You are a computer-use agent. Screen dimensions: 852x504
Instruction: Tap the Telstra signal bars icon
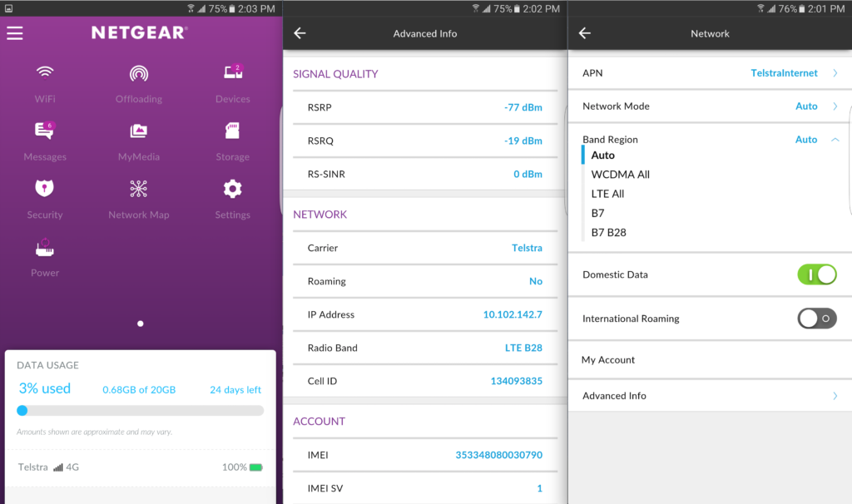pyautogui.click(x=58, y=467)
